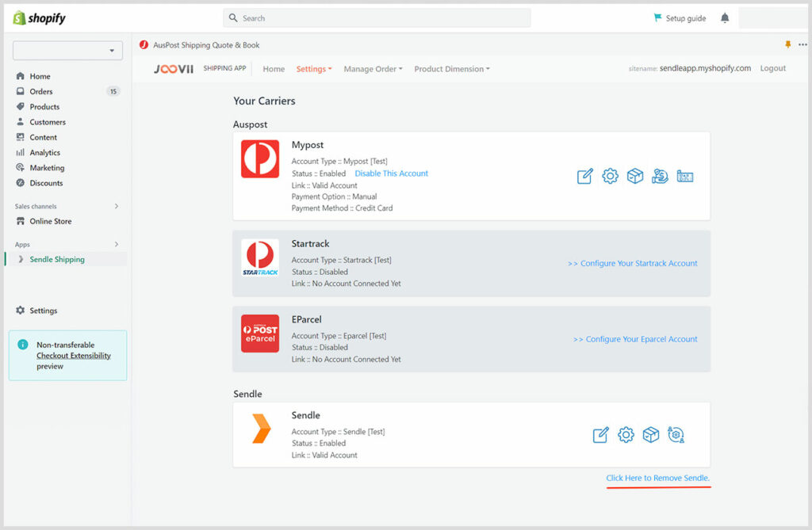Click "Account Type :: Eparcel [Test]" text
Image resolution: width=812 pixels, height=530 pixels.
click(339, 336)
